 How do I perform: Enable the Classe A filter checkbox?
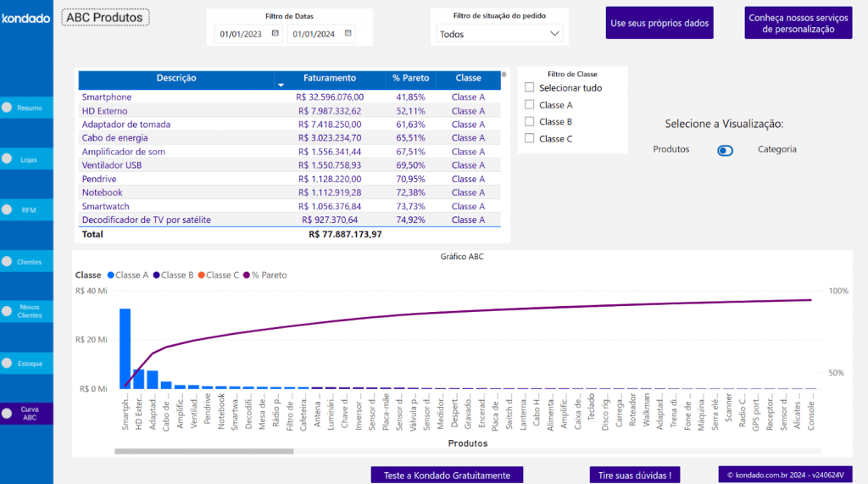tap(530, 105)
